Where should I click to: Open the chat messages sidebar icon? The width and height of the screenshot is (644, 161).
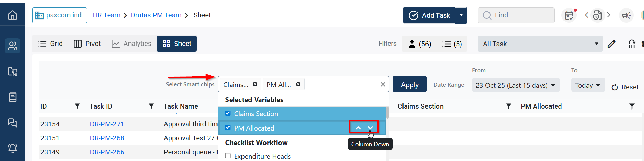[x=13, y=123]
